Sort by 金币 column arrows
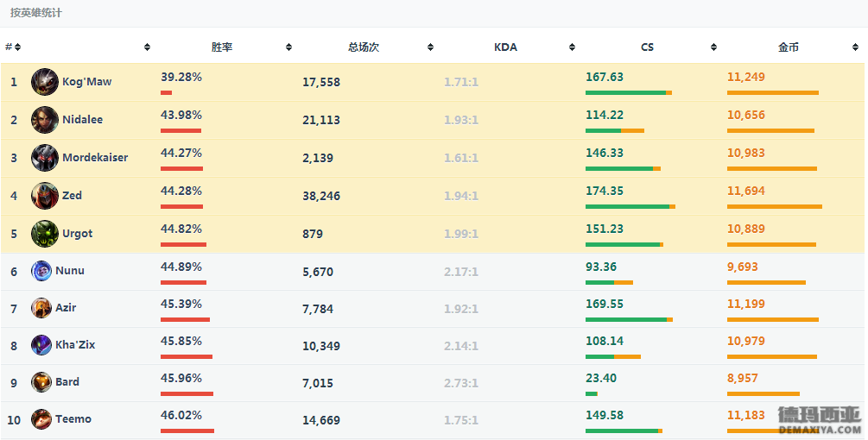 (855, 47)
